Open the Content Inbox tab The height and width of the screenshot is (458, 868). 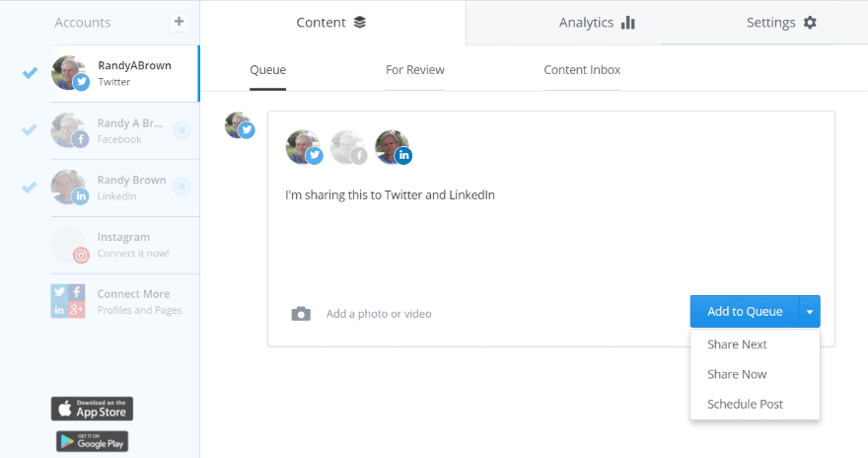click(582, 70)
